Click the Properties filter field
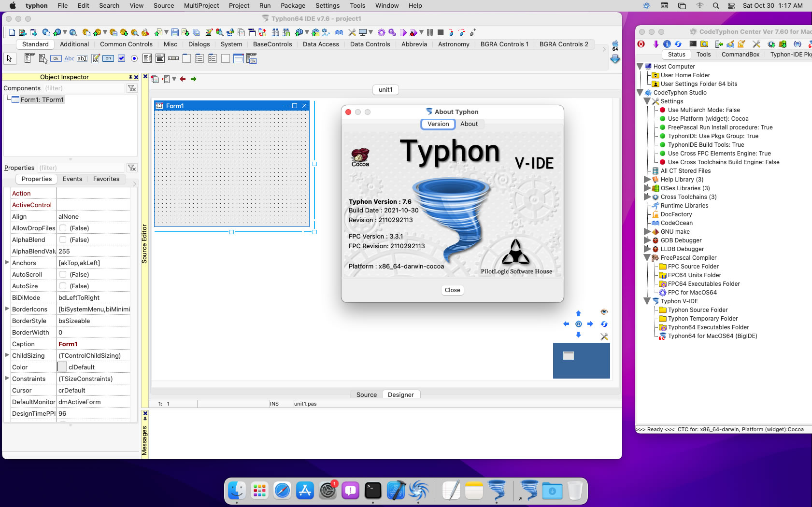The height and width of the screenshot is (507, 812). tap(81, 168)
